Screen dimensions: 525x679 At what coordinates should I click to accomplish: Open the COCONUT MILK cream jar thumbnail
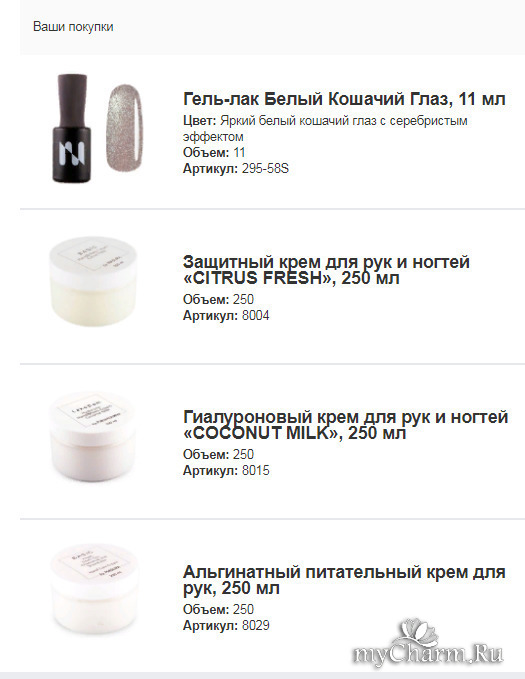(x=92, y=436)
